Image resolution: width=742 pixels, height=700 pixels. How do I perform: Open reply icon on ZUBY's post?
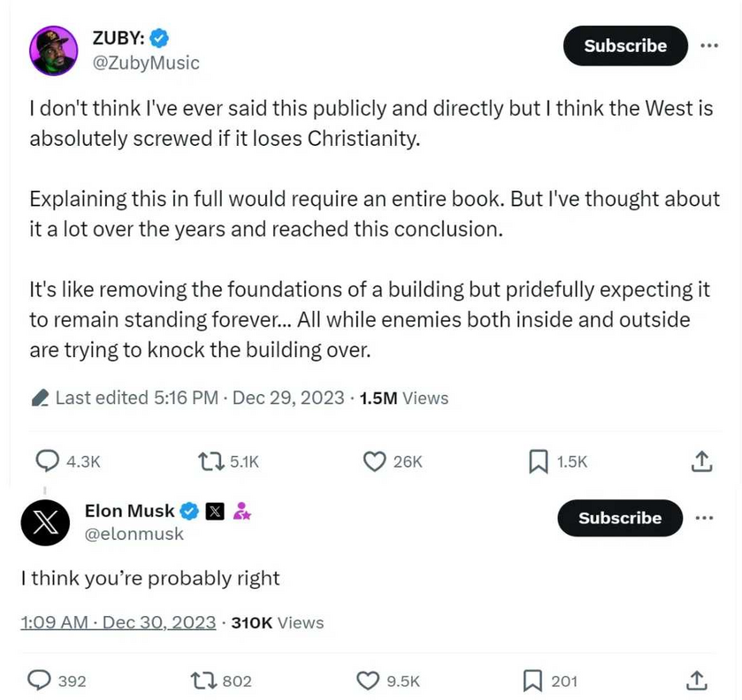48,460
